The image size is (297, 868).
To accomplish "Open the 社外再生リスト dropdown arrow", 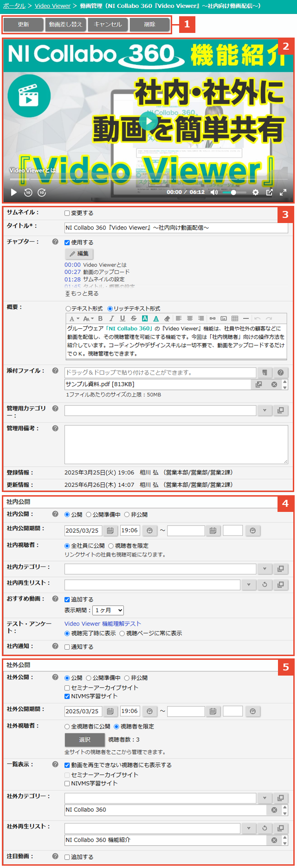I will (x=249, y=828).
